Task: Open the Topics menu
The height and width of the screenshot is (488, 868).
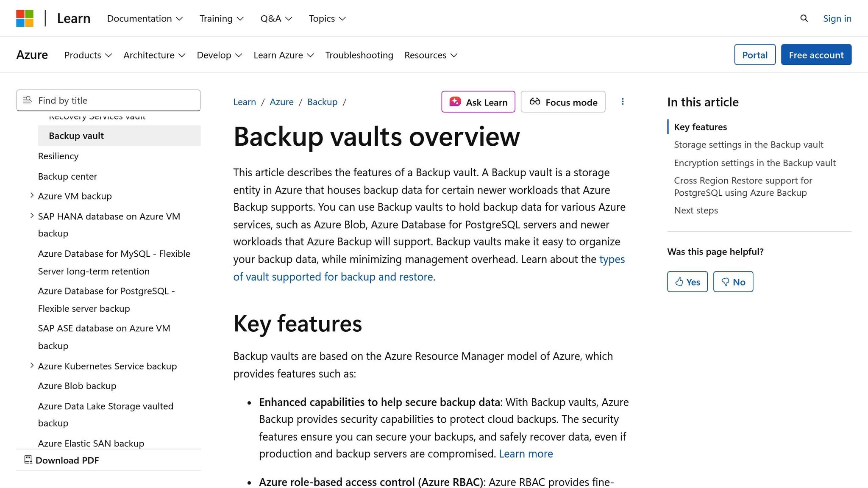Action: pyautogui.click(x=326, y=18)
